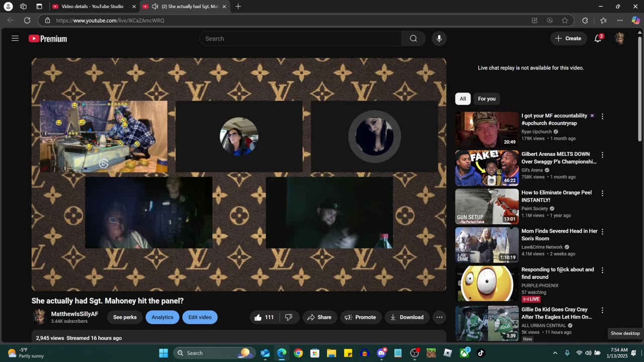Click Edit video button
Screen dimensions: 644x362
pos(200,317)
